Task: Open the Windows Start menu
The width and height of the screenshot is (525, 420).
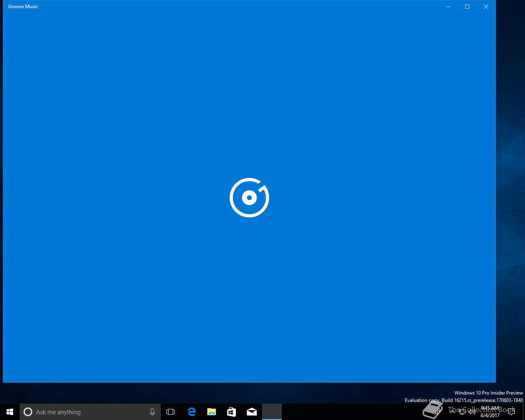Action: 10,412
